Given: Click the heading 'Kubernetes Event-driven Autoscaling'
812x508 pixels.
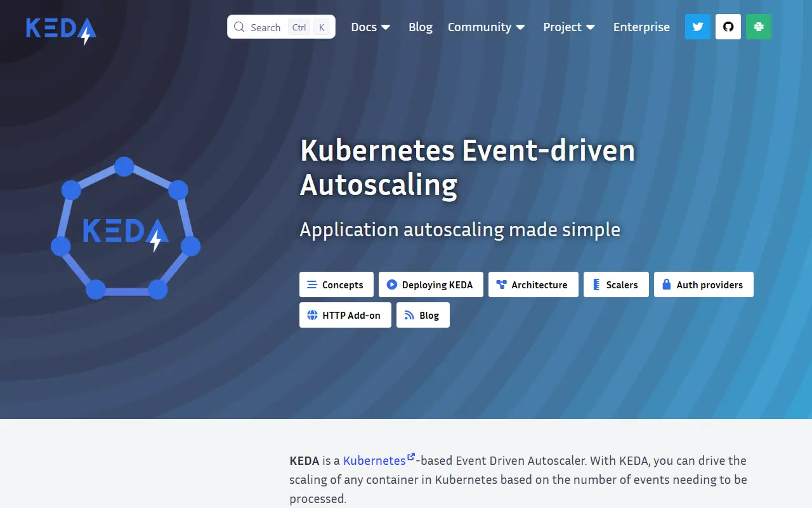Looking at the screenshot, I should click(x=468, y=168).
